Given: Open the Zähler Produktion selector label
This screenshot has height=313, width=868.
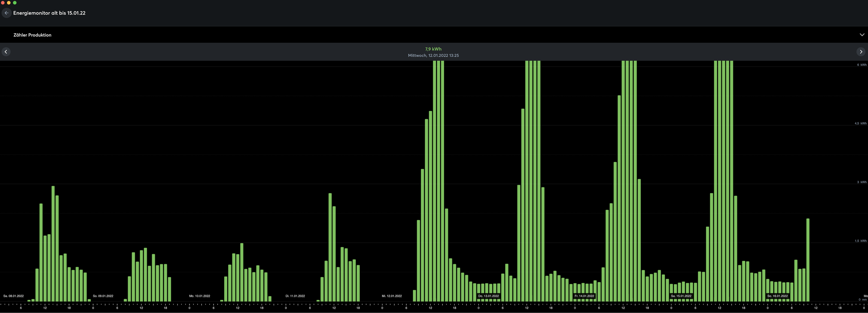Looking at the screenshot, I should [x=32, y=35].
